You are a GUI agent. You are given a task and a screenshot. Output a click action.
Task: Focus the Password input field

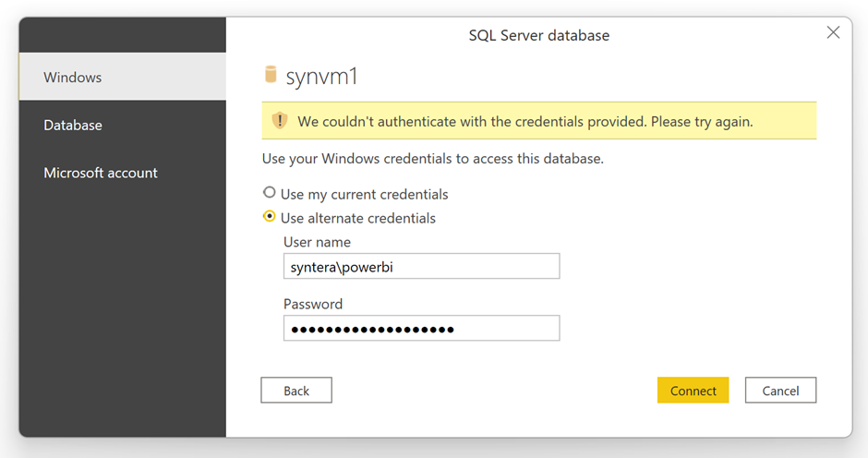point(421,329)
